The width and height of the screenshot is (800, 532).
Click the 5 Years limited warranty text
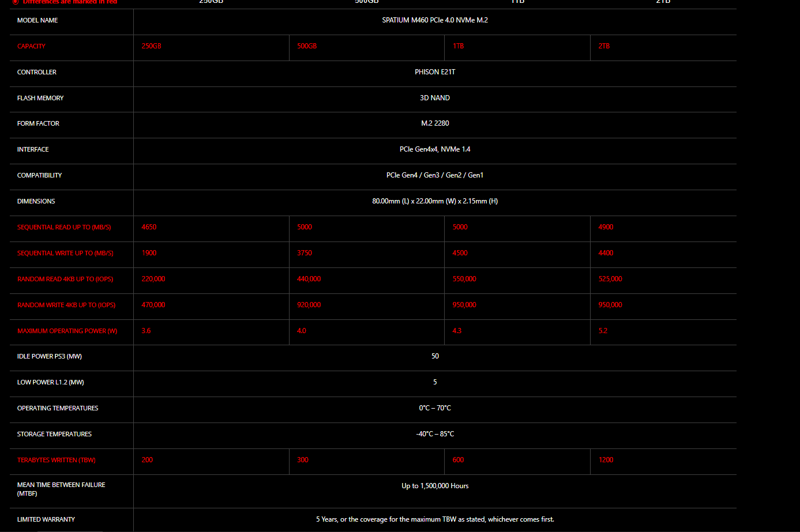coord(435,519)
